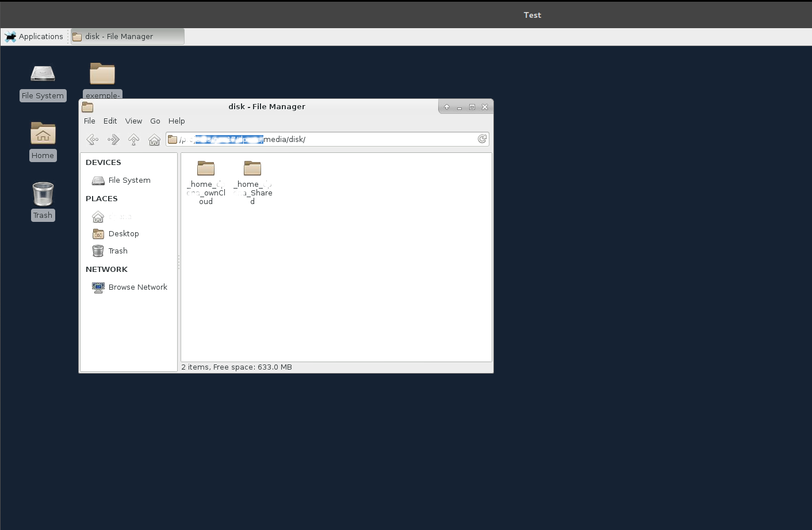
Task: Open the File menu
Action: (89, 121)
